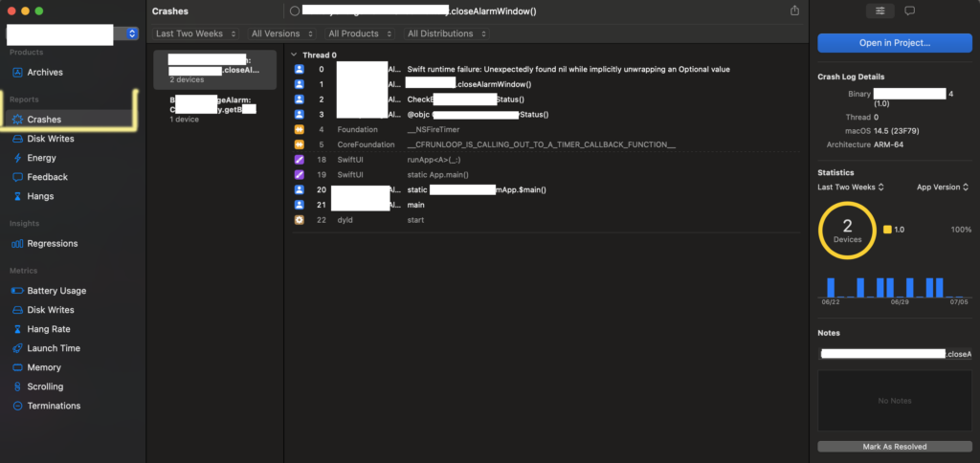This screenshot has height=463, width=980.
Task: Select the Memory metric item
Action: coord(43,367)
